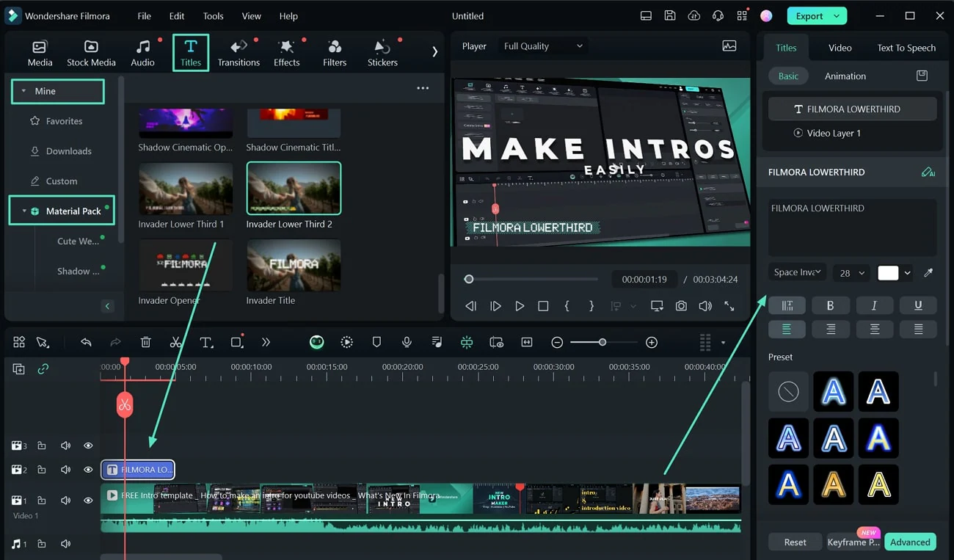
Task: Open the Filters tab
Action: [x=334, y=53]
